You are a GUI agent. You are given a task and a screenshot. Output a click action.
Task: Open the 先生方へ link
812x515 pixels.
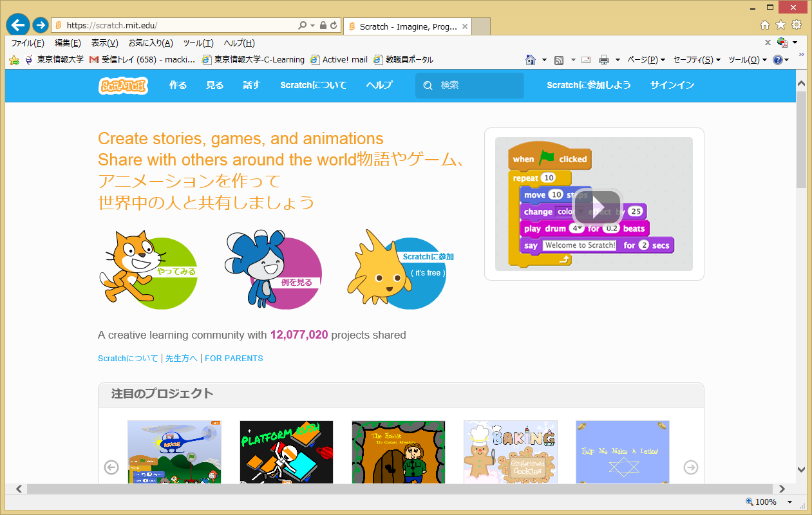coord(182,359)
